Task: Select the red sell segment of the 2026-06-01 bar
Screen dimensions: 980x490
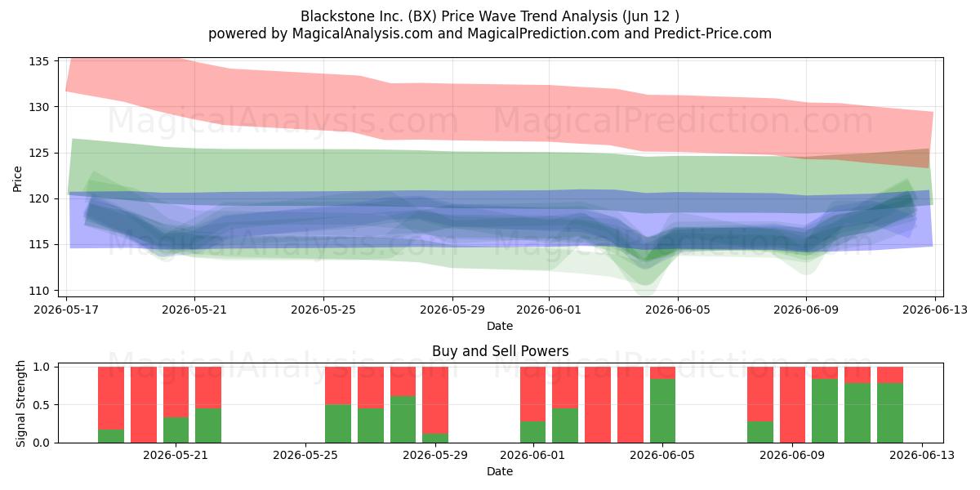Action: click(x=532, y=394)
